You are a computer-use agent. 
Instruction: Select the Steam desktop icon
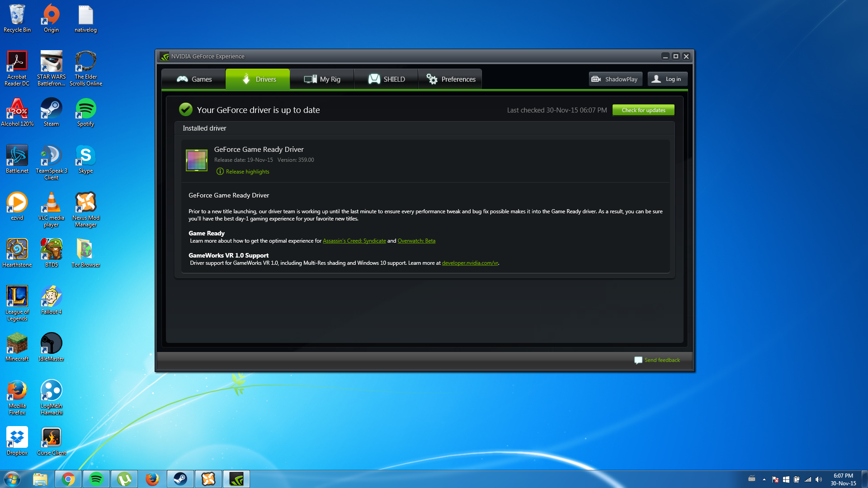(x=51, y=113)
